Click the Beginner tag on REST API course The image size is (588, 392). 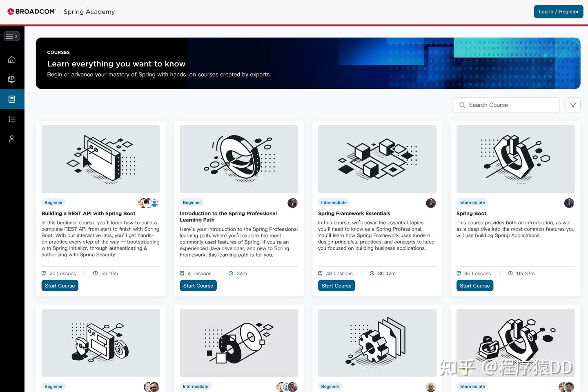[x=53, y=202]
